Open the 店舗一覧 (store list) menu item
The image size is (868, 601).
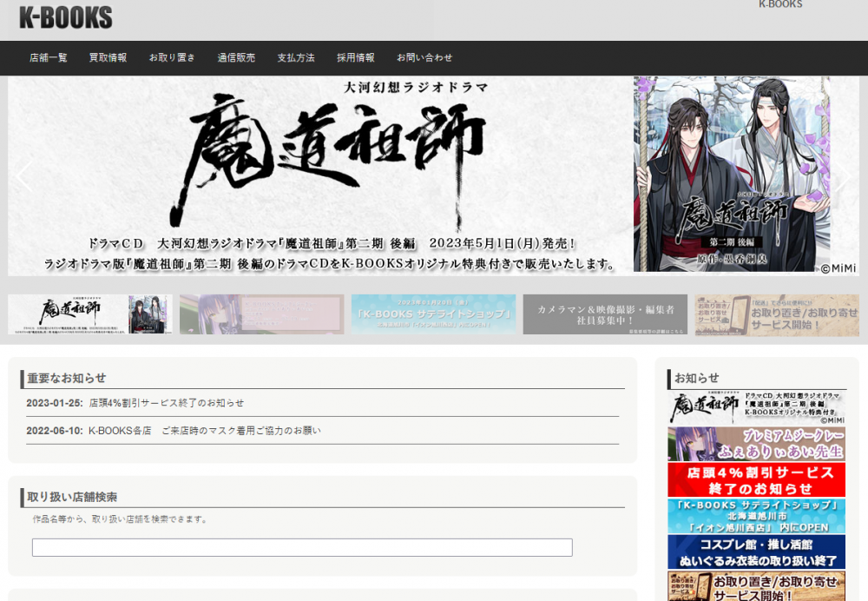click(x=48, y=57)
